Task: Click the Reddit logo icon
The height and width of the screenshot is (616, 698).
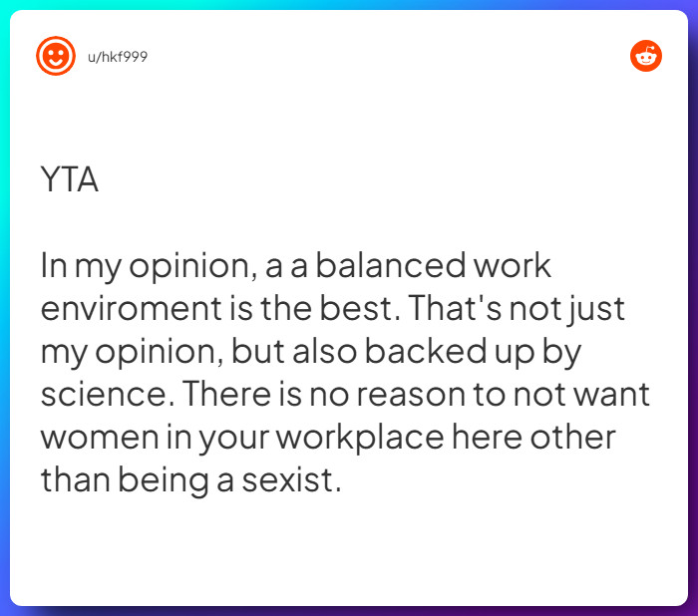Action: [646, 56]
